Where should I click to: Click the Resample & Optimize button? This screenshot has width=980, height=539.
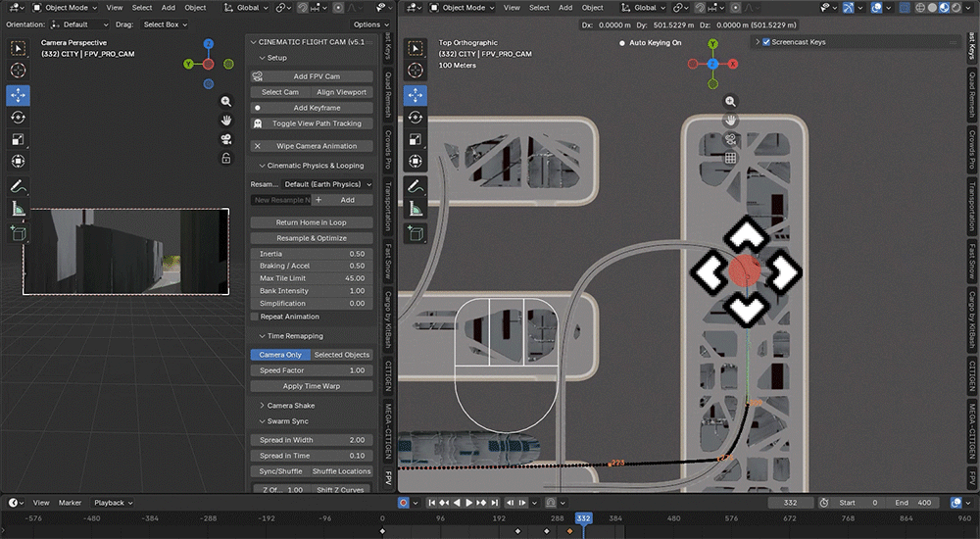click(x=312, y=238)
